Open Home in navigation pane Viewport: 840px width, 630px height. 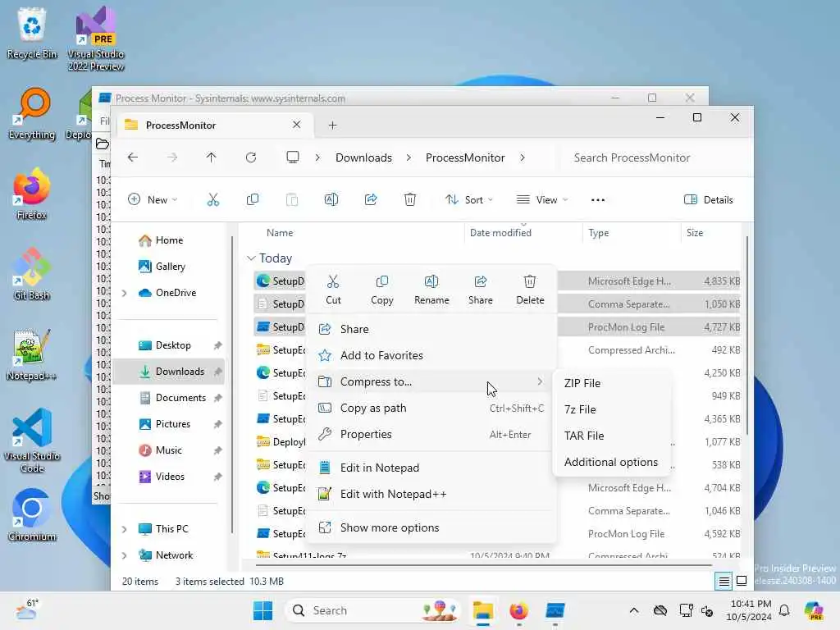[169, 240]
